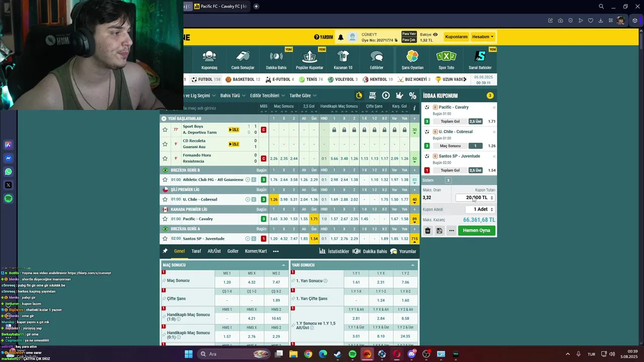
Task: Open Canlı Sonuçlar whistle icon
Action: [243, 56]
